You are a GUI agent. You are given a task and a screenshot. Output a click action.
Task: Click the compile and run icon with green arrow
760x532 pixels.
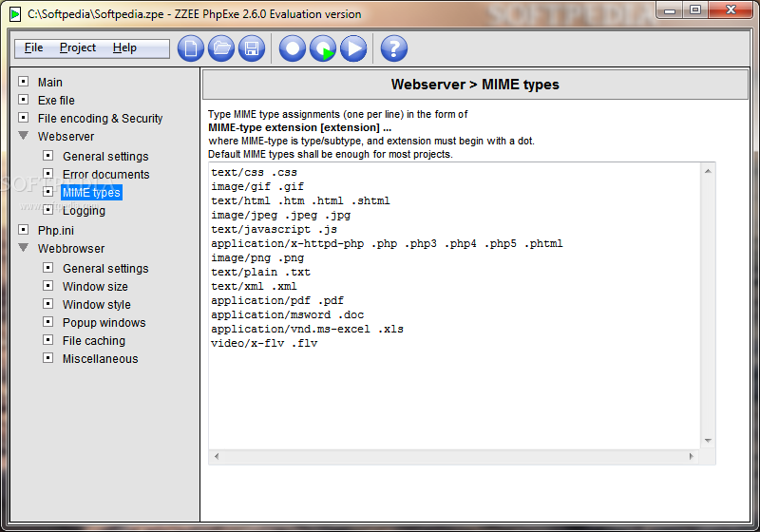(323, 48)
